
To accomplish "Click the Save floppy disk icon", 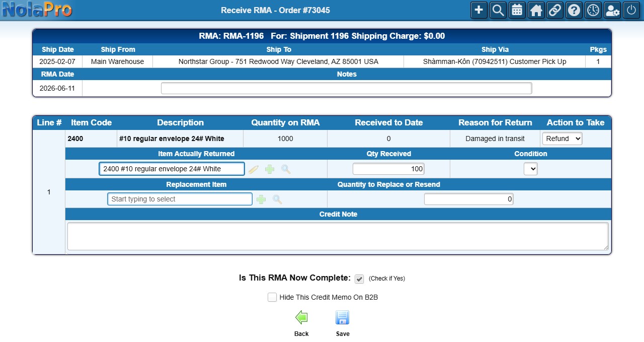I will click(343, 317).
